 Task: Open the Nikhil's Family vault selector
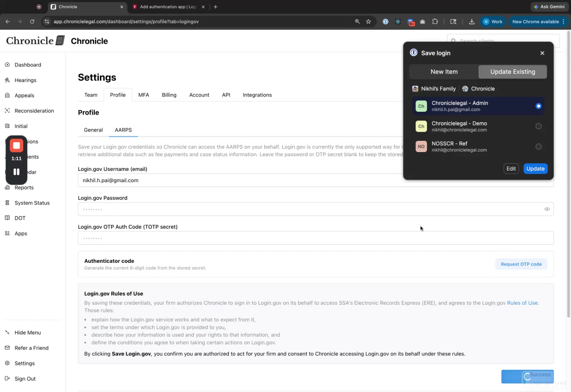click(x=434, y=89)
